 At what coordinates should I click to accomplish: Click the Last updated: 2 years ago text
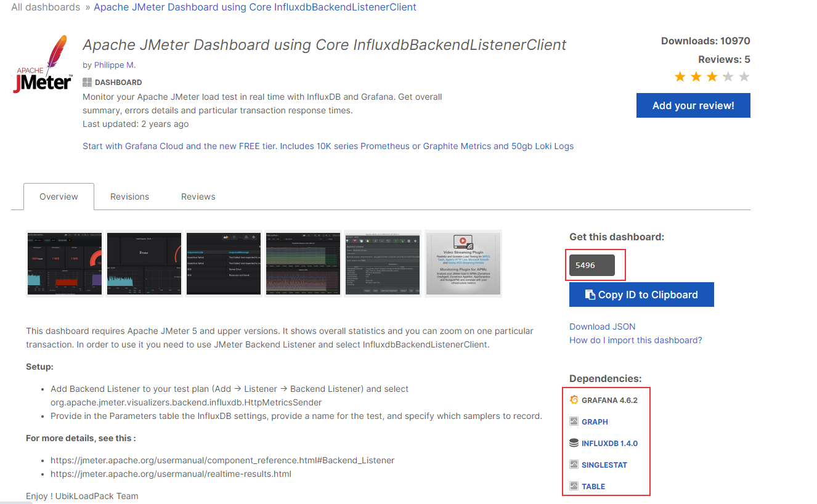pos(136,124)
